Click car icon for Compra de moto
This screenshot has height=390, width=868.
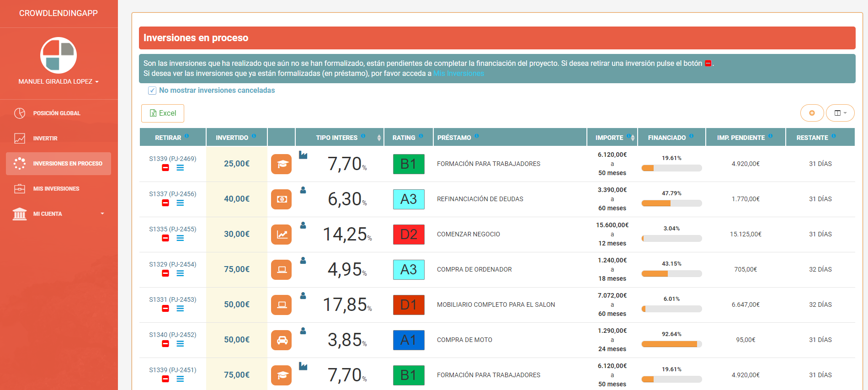(282, 340)
